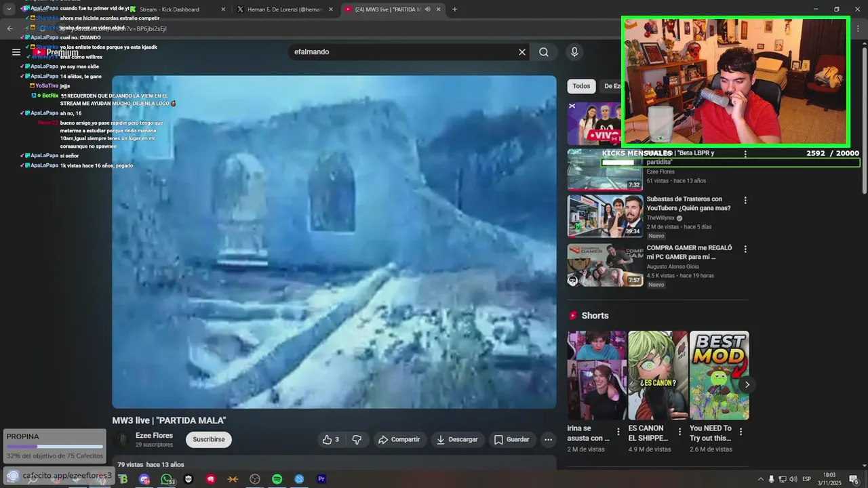Open options menu for COMPRA GAMER video
The height and width of the screenshot is (488, 868).
coord(745,249)
